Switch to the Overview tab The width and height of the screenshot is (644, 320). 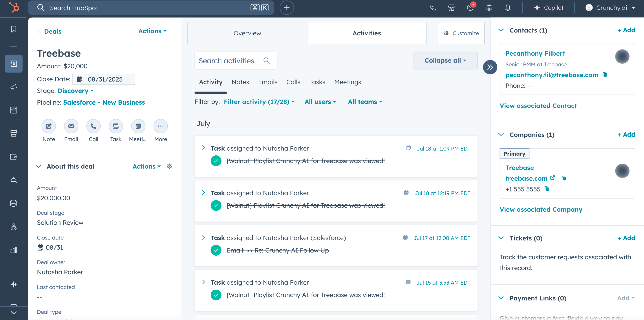pos(247,33)
